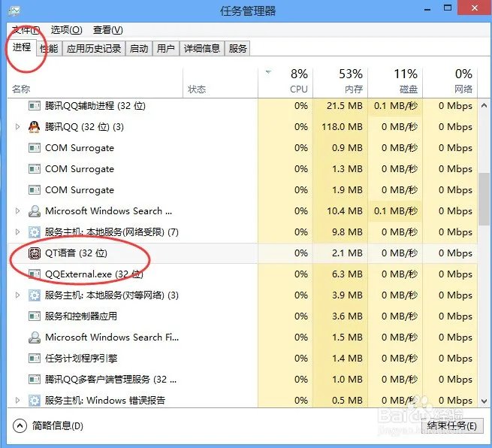The width and height of the screenshot is (492, 448).
Task: Click the QT语音 application icon
Action: click(35, 253)
